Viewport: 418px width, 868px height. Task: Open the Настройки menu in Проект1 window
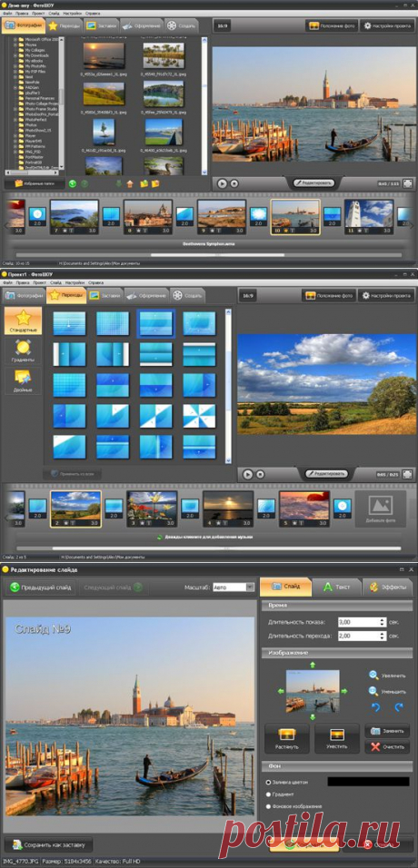click(75, 282)
